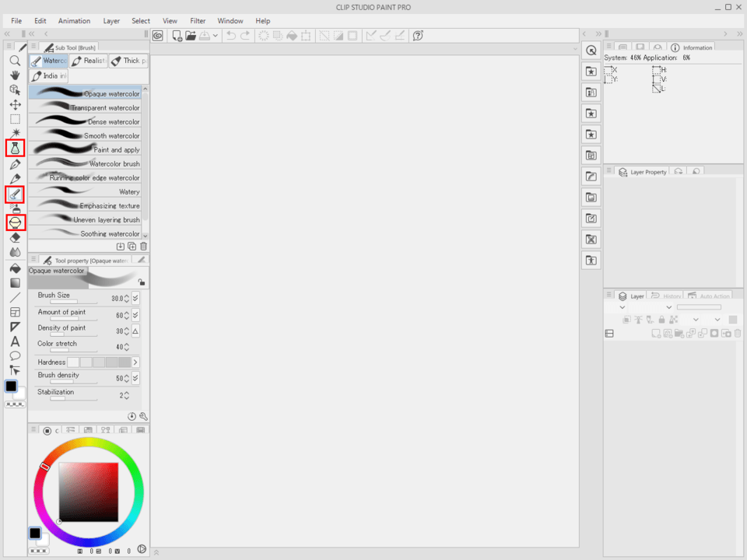Viewport: 747px width, 560px height.
Task: Select the Fill bucket tool
Action: 15,268
